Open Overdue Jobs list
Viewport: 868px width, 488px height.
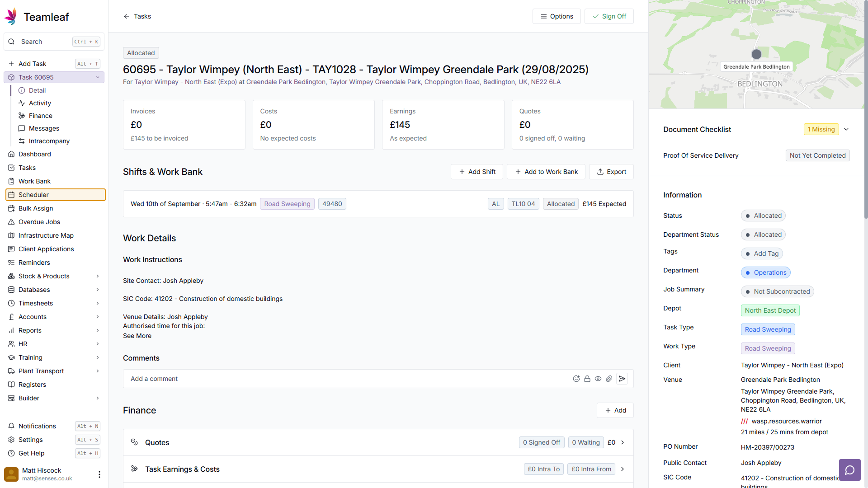[54, 222]
